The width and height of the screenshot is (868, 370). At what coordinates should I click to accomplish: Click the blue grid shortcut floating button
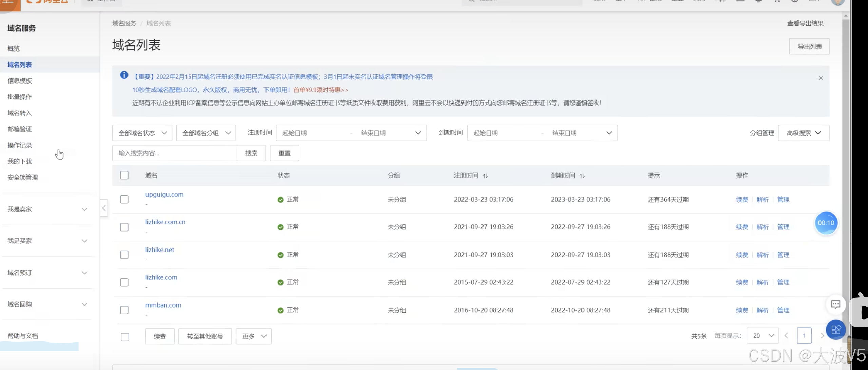835,330
